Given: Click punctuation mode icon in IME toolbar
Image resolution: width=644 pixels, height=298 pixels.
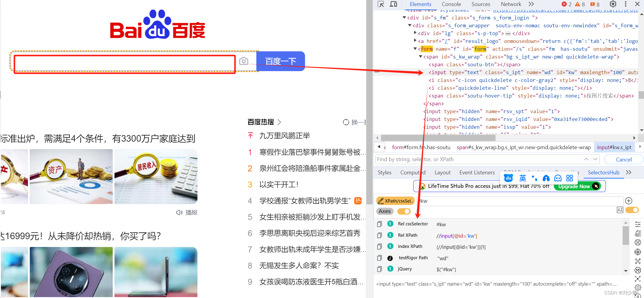Looking at the screenshot, I should tap(534, 178).
